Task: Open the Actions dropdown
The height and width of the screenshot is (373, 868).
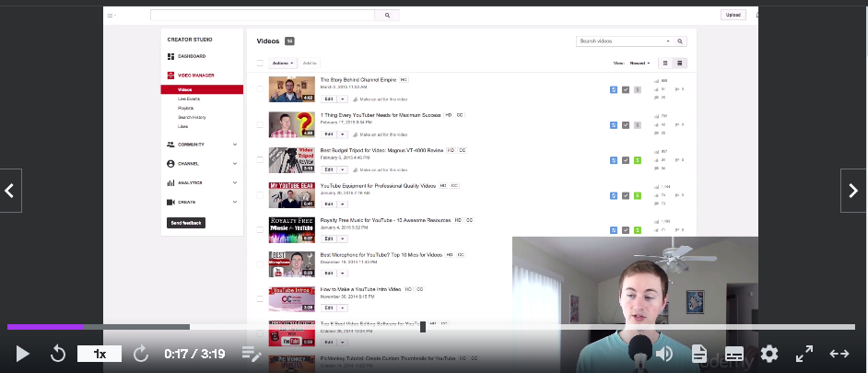Action: [283, 64]
